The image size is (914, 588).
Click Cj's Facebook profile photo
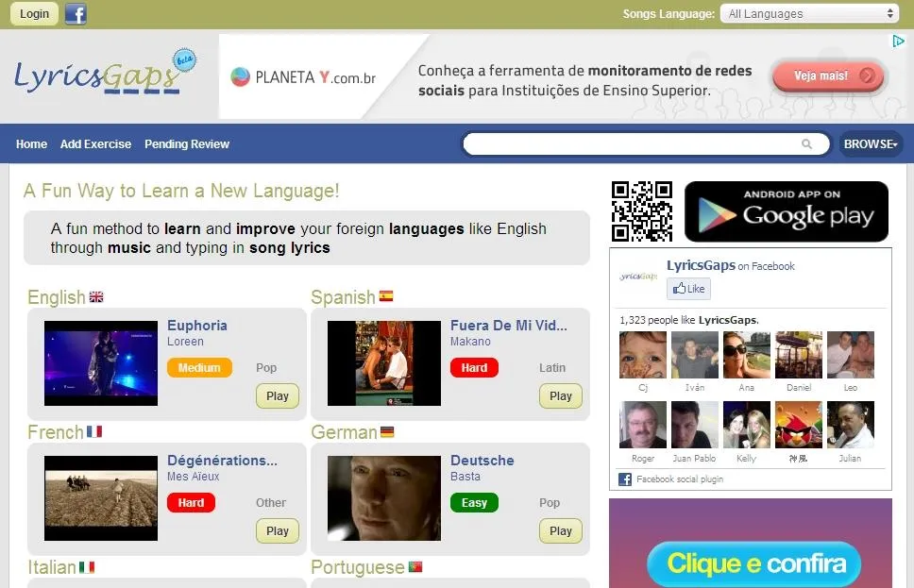tap(642, 355)
